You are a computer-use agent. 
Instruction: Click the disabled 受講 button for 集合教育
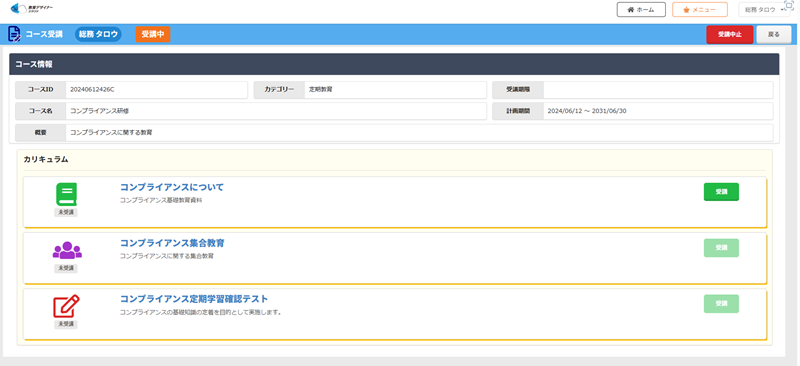pyautogui.click(x=721, y=248)
